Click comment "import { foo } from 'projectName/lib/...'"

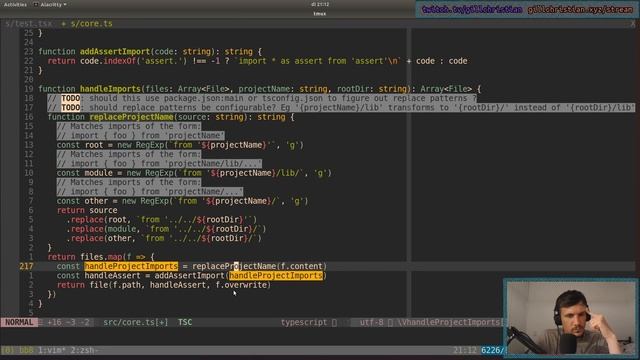(159, 164)
